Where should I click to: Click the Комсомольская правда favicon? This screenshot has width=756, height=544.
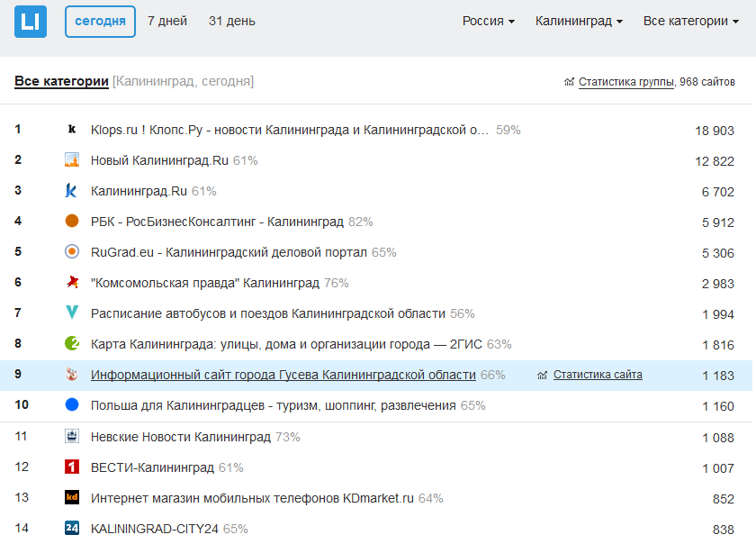coord(72,283)
